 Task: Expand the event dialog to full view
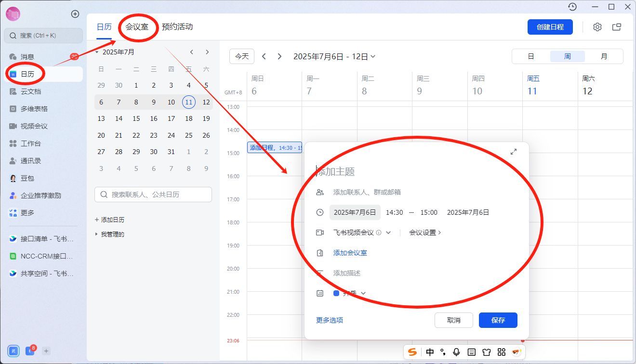514,152
